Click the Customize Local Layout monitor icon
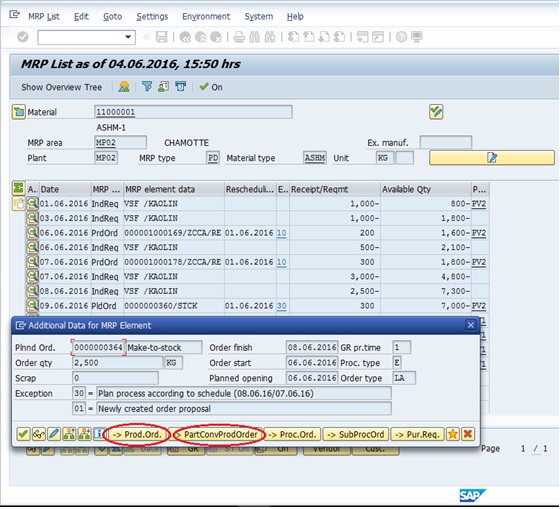This screenshot has width=560, height=509. pos(417,37)
